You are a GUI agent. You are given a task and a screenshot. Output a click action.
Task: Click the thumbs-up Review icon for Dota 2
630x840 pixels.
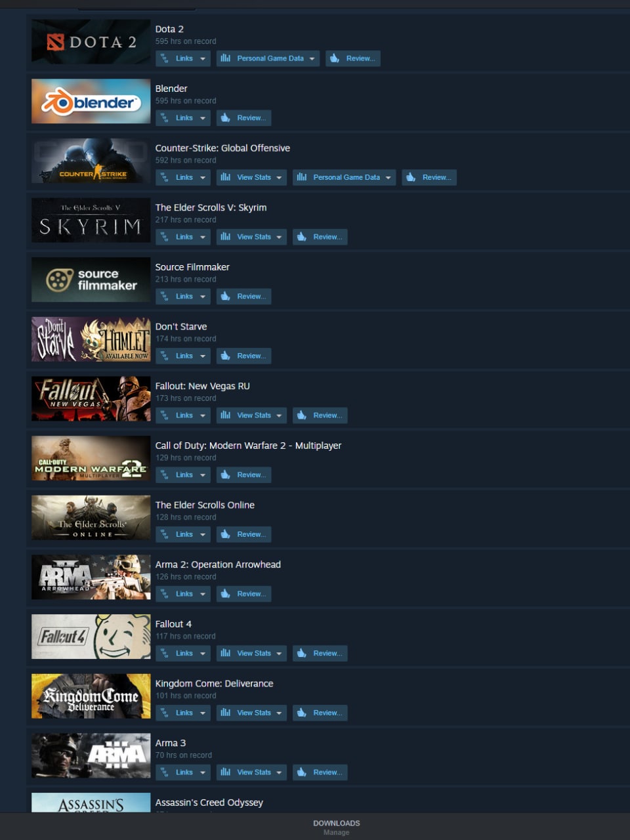pos(335,58)
